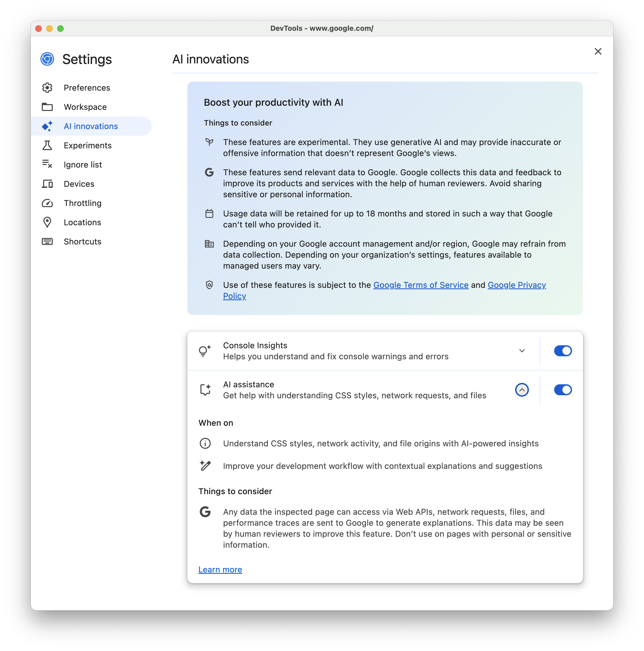Disable the AI assistance toggle

click(x=563, y=389)
